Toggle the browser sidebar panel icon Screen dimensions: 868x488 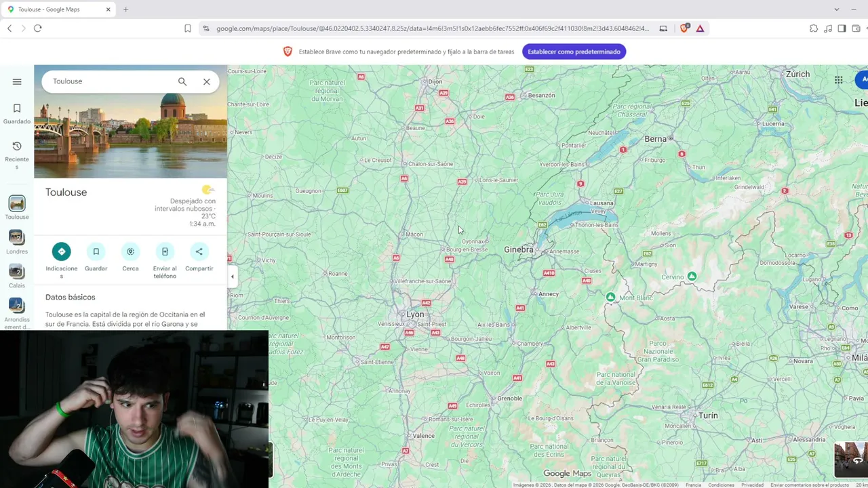click(842, 28)
